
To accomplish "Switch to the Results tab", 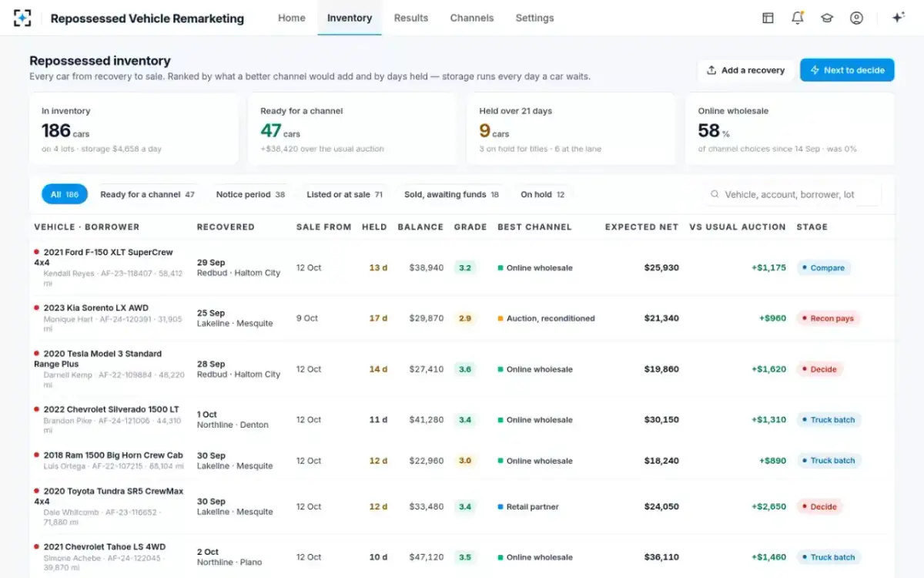I will click(411, 18).
